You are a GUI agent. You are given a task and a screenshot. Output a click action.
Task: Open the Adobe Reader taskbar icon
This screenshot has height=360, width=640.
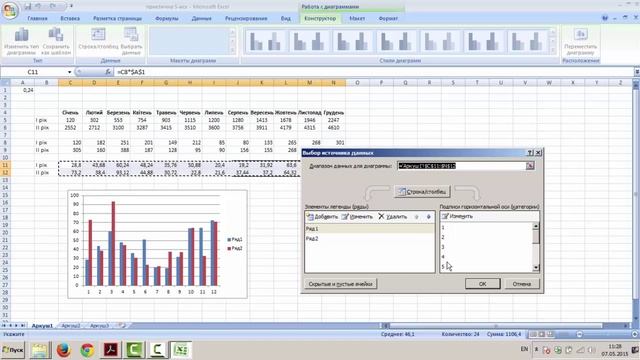(111, 350)
